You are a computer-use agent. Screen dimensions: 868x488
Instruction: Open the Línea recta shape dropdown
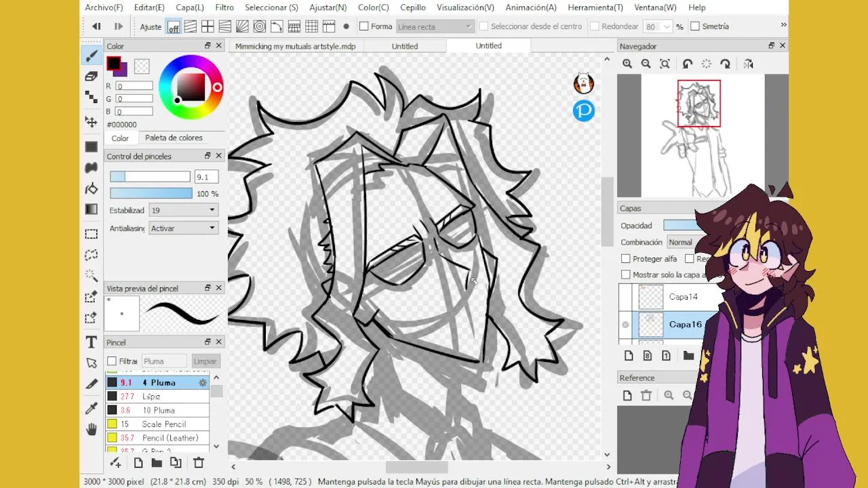(435, 26)
